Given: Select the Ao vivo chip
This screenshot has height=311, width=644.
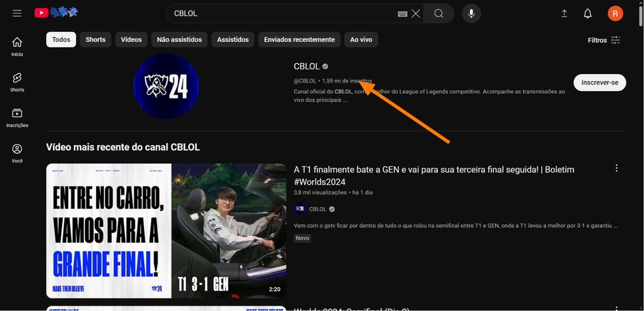Looking at the screenshot, I should pos(361,39).
